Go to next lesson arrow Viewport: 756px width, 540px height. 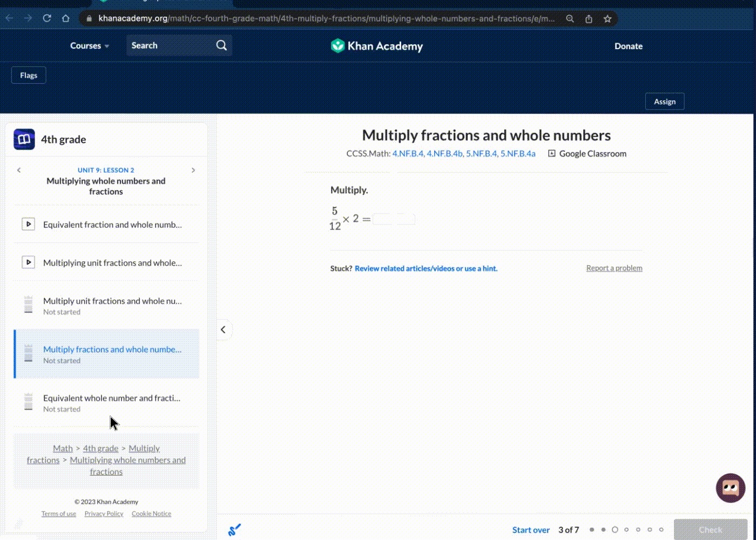tap(193, 170)
